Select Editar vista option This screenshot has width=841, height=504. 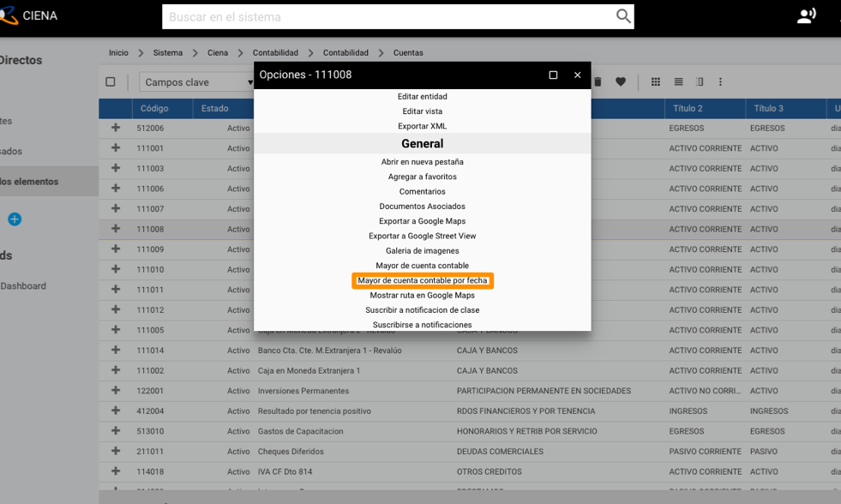(x=422, y=111)
